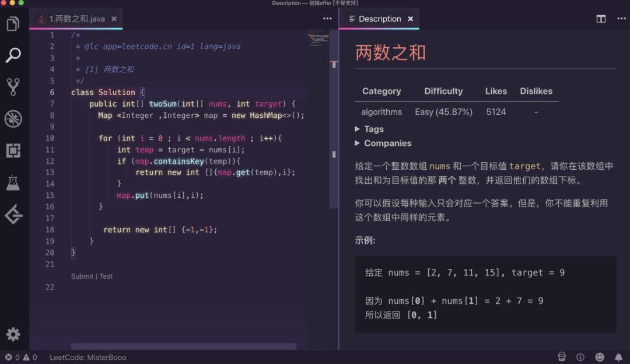Click the twoSum method name in code
This screenshot has height=364, width=630.
[163, 104]
